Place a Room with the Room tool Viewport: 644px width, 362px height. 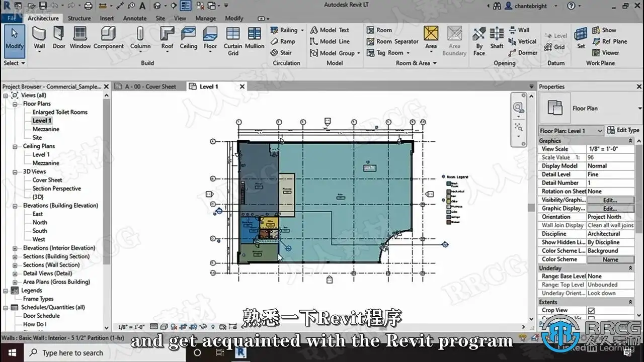pyautogui.click(x=379, y=30)
